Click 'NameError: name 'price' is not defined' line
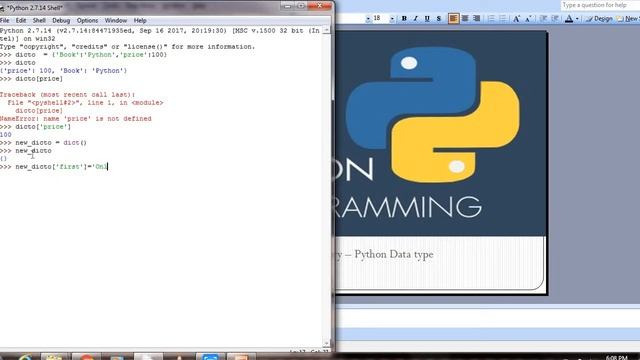Viewport: 640px width, 360px height. [x=76, y=119]
